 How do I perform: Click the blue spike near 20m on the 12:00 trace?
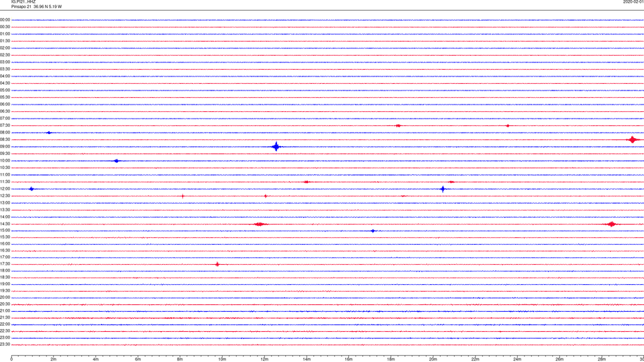click(443, 189)
